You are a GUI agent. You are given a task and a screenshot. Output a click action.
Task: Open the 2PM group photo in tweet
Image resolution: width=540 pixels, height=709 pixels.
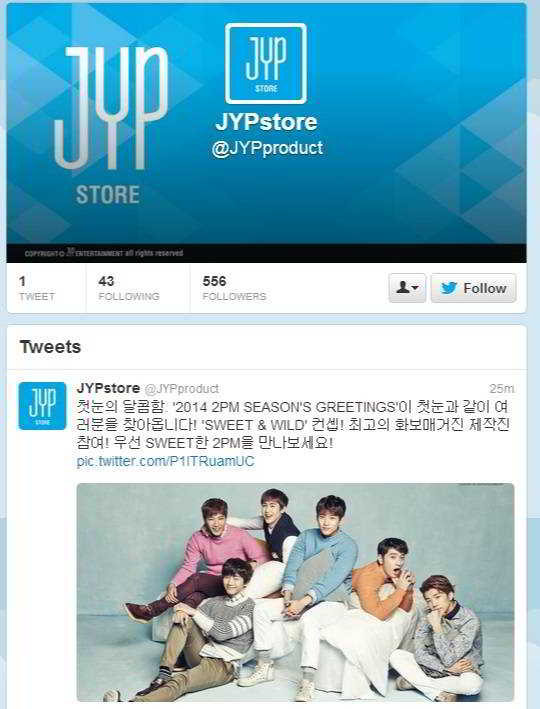tap(295, 592)
